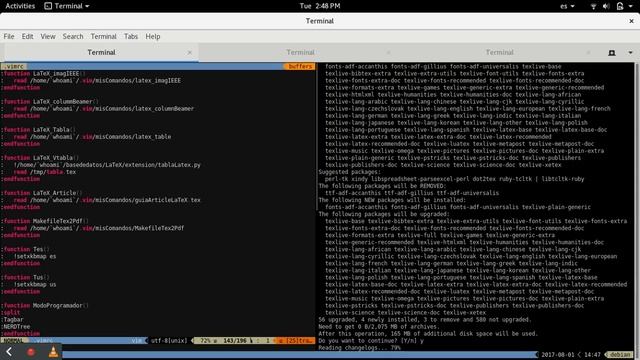Click the Wi-Fi network status icon
640x360 pixels.
593,6
